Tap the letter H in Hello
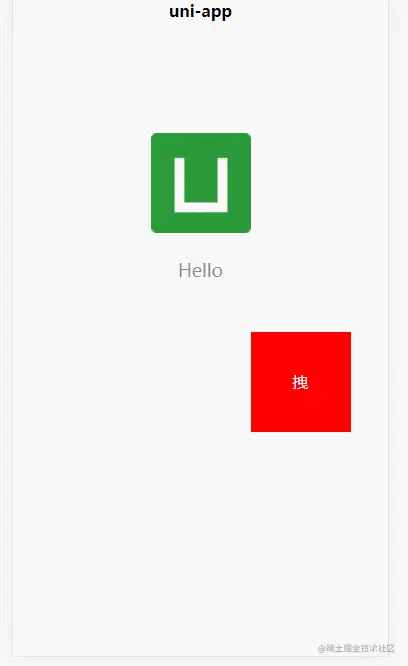 [185, 270]
